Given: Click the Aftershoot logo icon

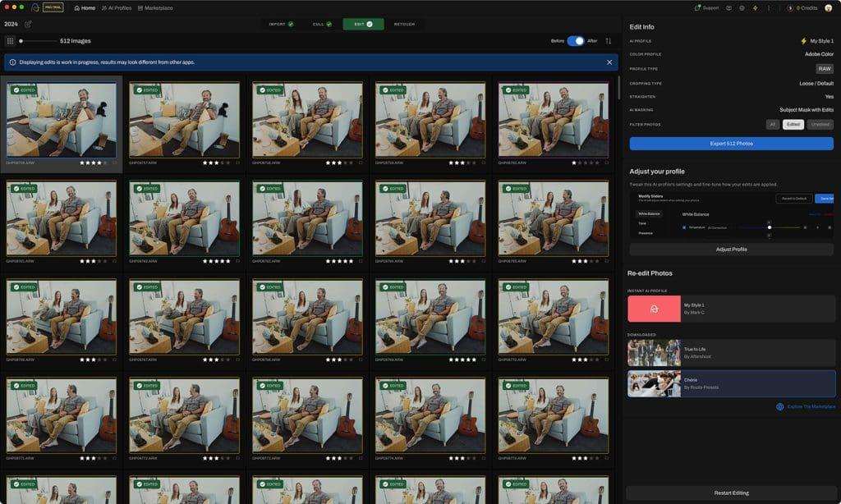Looking at the screenshot, I should [35, 7].
